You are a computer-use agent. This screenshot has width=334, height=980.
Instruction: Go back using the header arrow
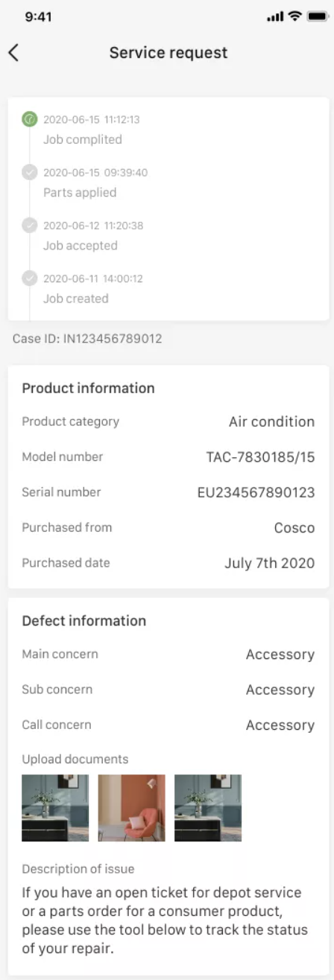[13, 53]
